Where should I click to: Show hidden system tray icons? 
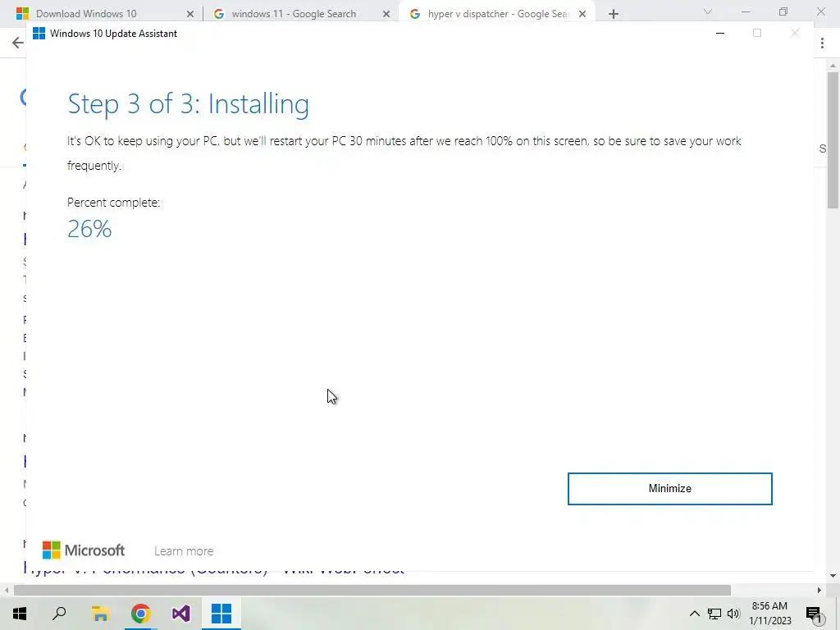coord(694,614)
